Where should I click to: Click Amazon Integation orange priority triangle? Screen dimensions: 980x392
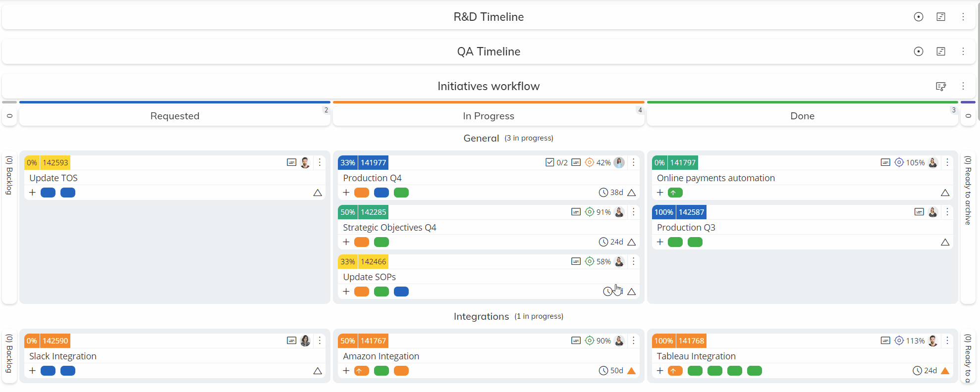click(631, 371)
